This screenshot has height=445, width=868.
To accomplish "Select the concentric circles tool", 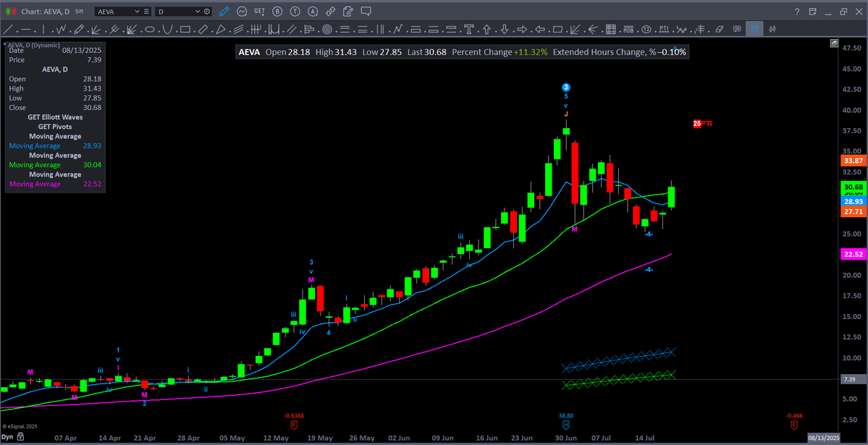I will [x=327, y=30].
